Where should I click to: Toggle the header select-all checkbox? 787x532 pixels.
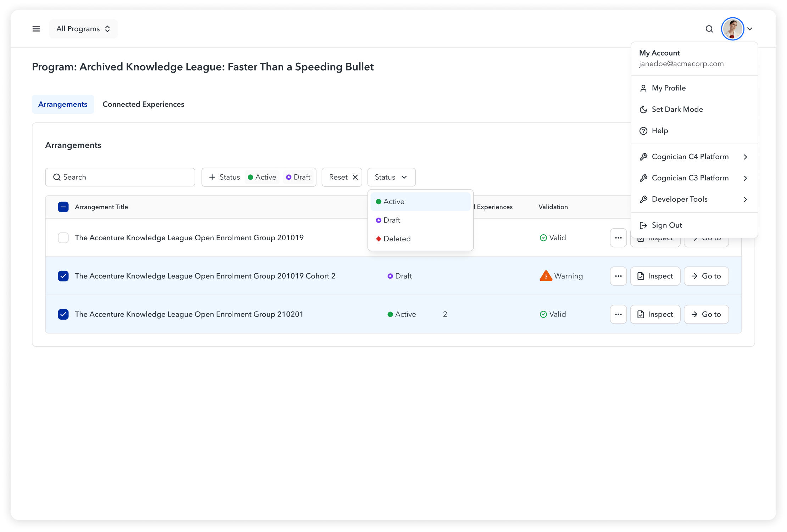(x=63, y=207)
